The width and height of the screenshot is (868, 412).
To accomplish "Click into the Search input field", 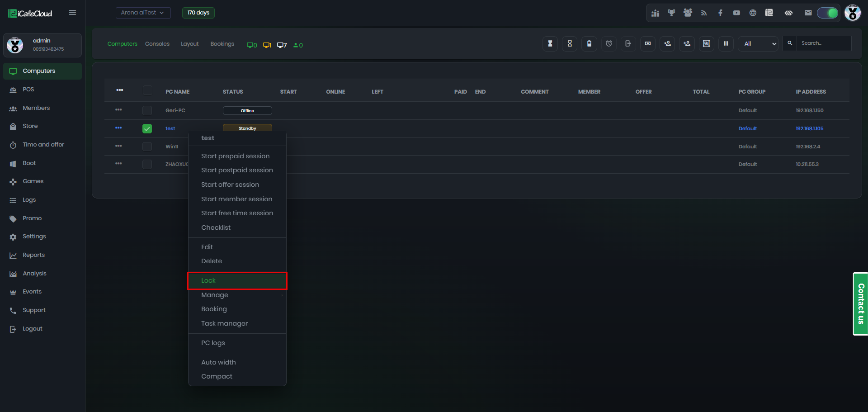I will (824, 43).
